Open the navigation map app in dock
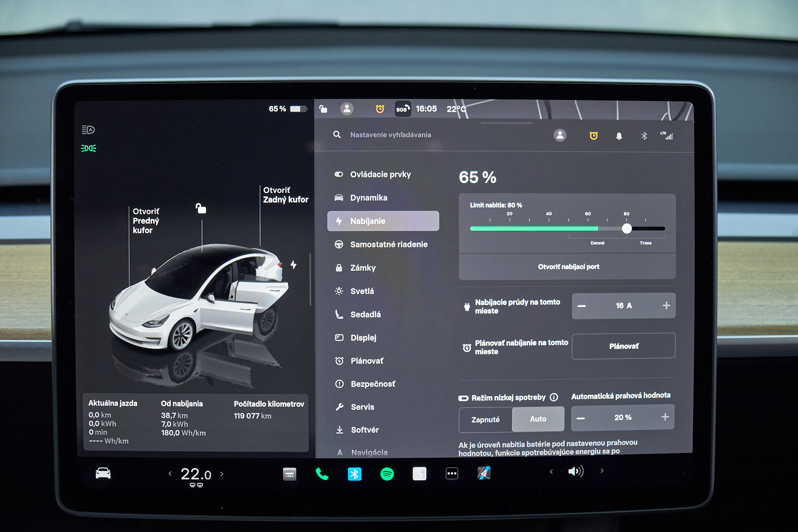The height and width of the screenshot is (532, 798). [484, 473]
